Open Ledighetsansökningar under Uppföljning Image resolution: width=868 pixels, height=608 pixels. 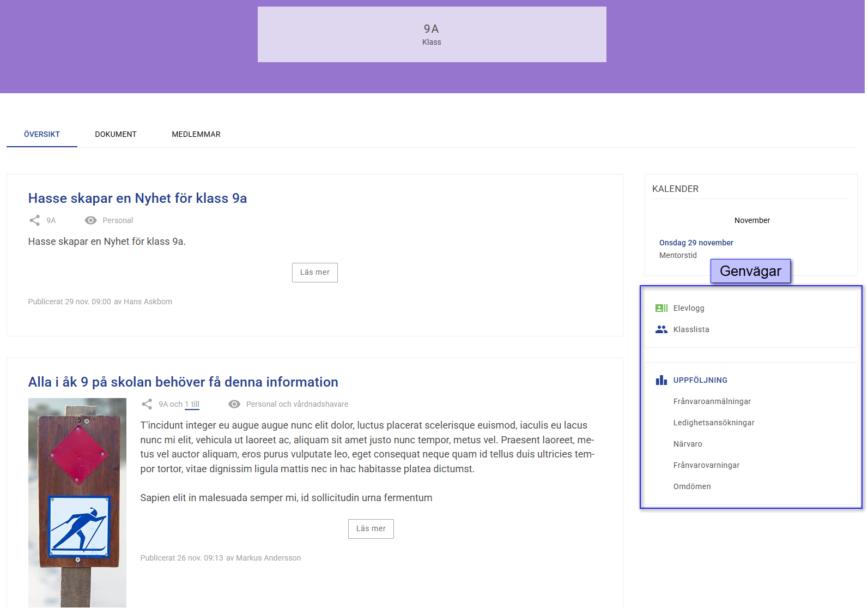click(x=714, y=423)
